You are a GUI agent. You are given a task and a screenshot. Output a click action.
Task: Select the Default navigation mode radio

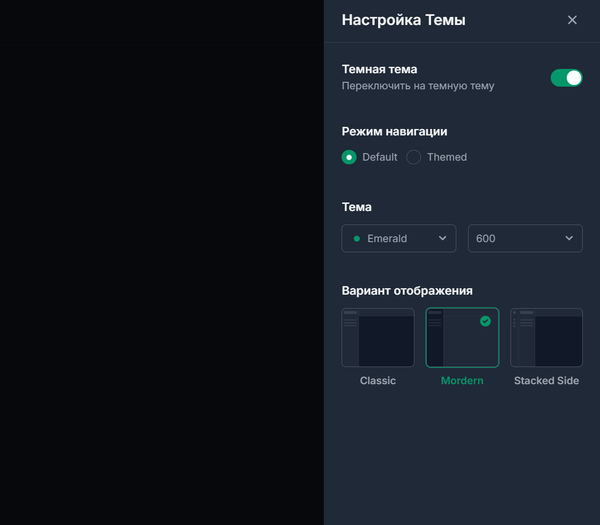pos(349,157)
